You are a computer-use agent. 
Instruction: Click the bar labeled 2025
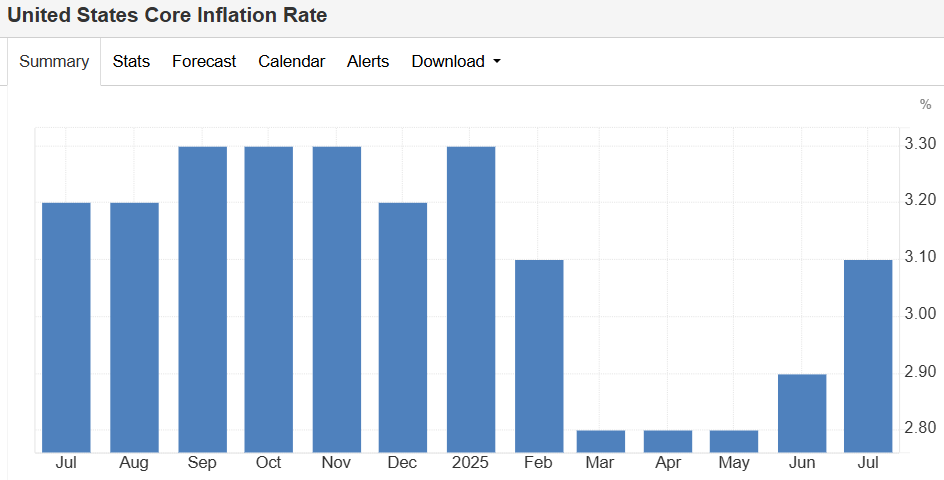pyautogui.click(x=471, y=299)
